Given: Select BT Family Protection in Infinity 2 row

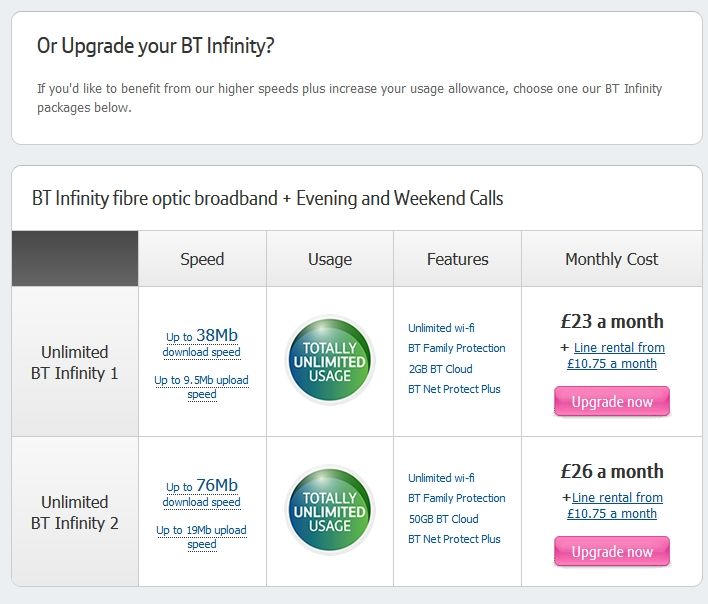Looking at the screenshot, I should click(456, 498).
